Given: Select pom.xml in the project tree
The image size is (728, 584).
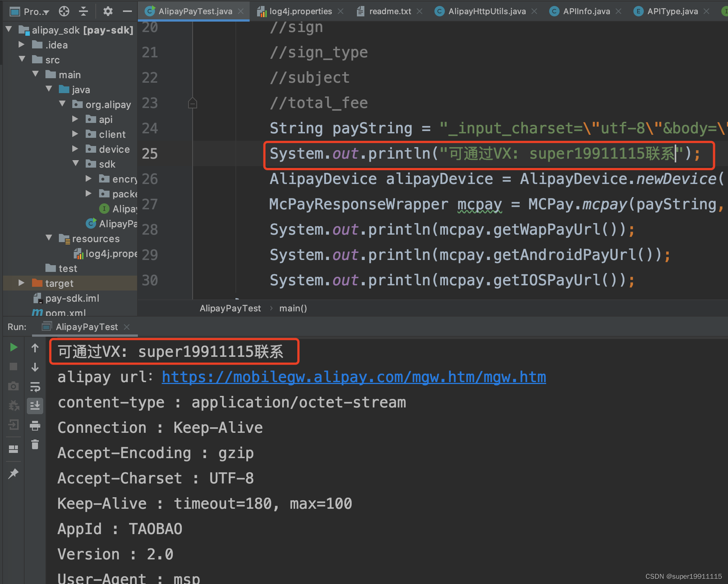Looking at the screenshot, I should (65, 313).
